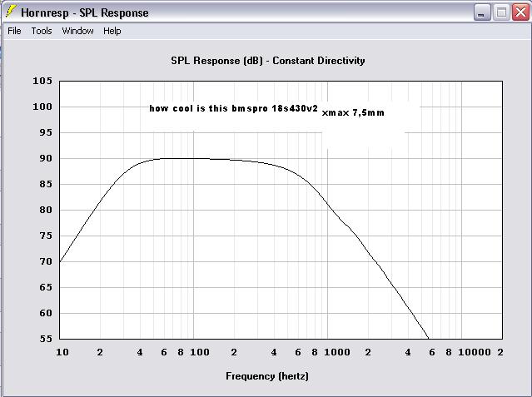Click the 10 Hz x-axis label

pyautogui.click(x=62, y=352)
